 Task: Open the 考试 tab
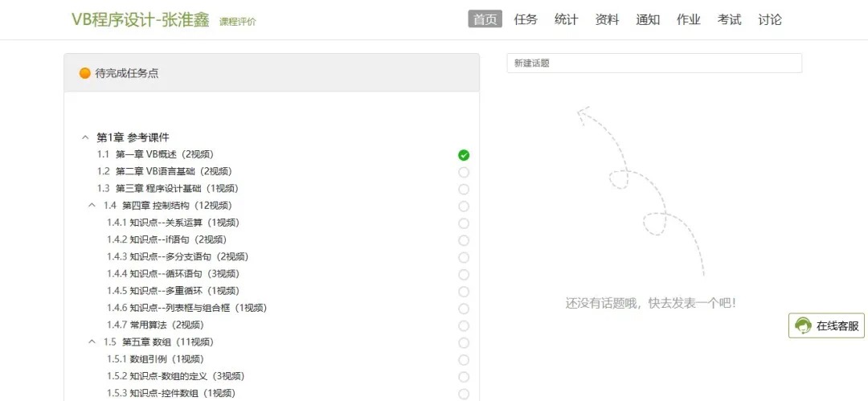729,19
